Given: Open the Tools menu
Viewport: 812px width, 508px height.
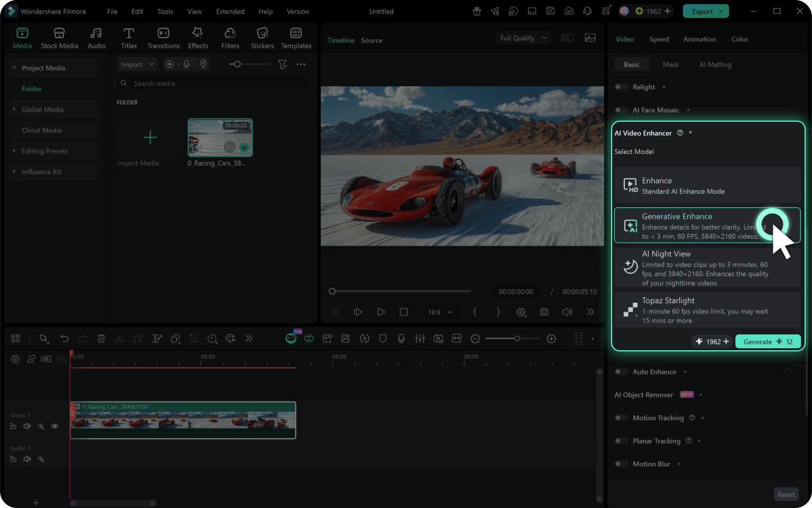Looking at the screenshot, I should (x=165, y=11).
